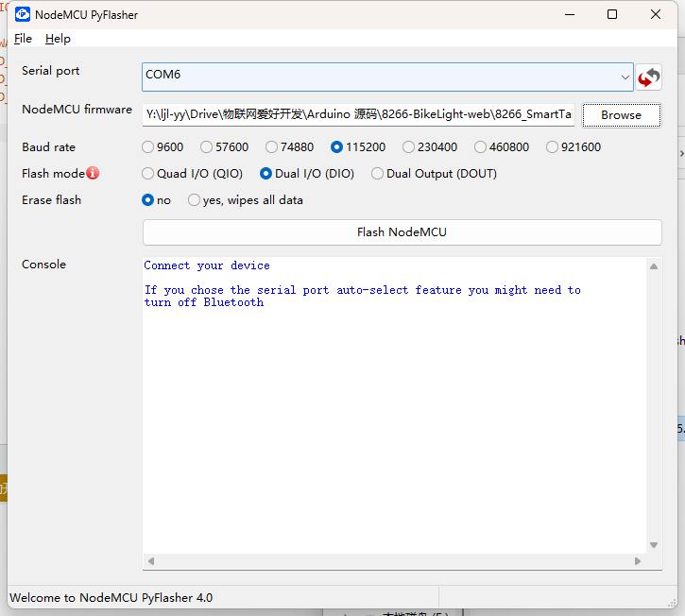Click the serial port refresh icon
The height and width of the screenshot is (616, 685).
pyautogui.click(x=648, y=77)
